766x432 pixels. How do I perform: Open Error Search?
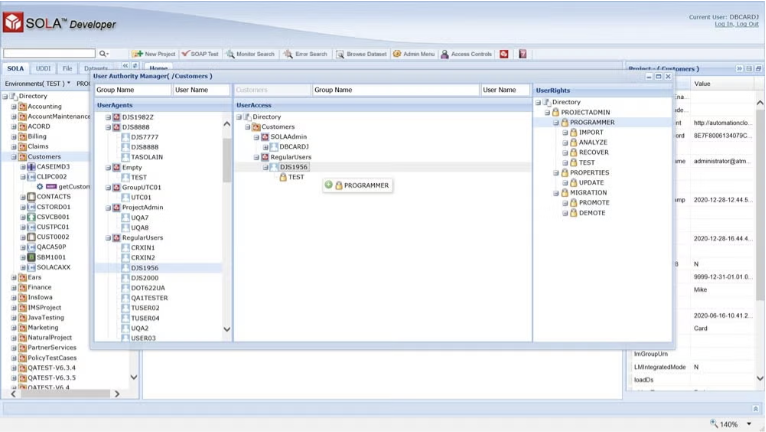click(306, 54)
